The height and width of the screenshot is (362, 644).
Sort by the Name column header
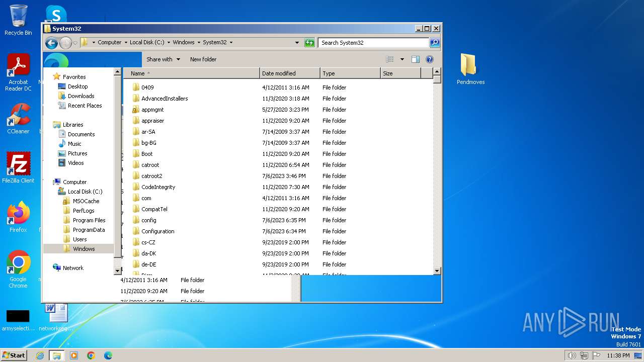[x=192, y=73]
